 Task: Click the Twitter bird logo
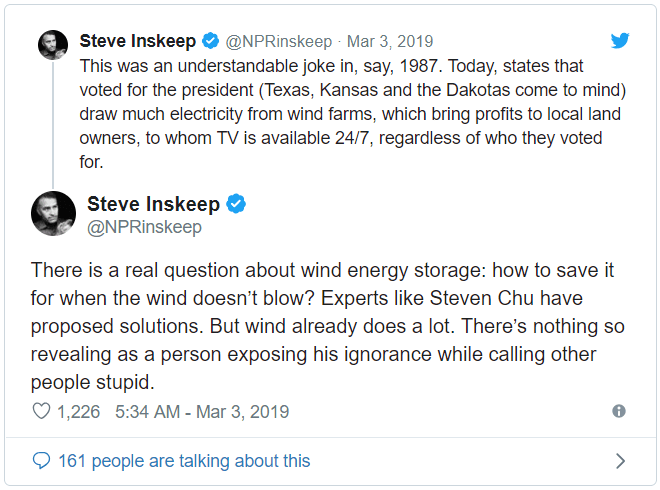coord(620,41)
